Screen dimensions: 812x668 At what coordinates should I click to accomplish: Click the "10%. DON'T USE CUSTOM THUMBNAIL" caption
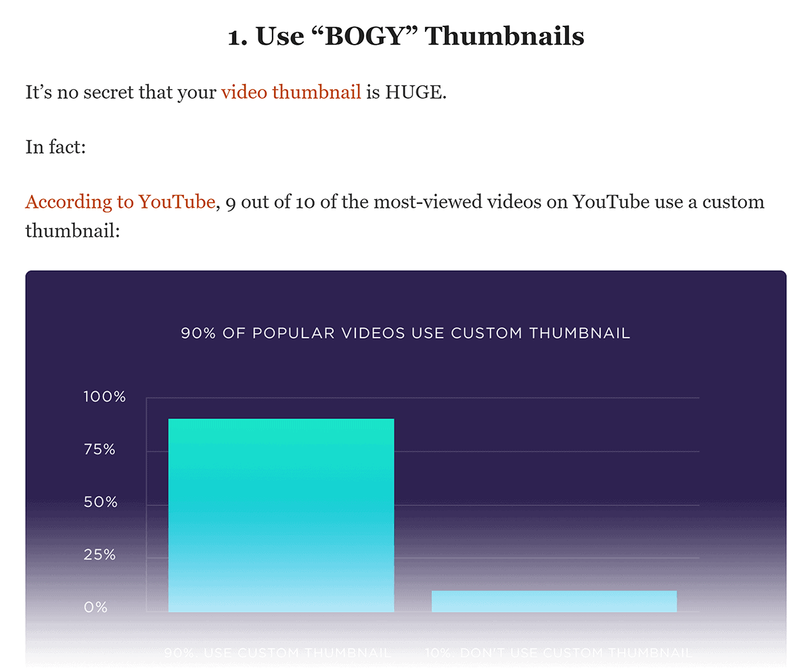click(559, 653)
